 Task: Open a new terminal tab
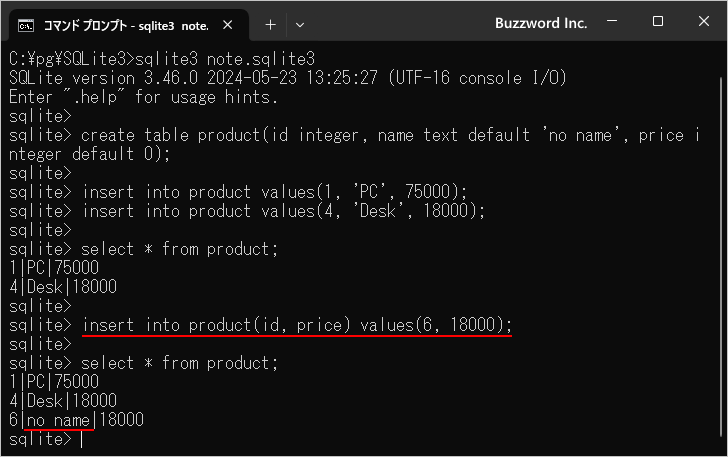click(x=270, y=25)
